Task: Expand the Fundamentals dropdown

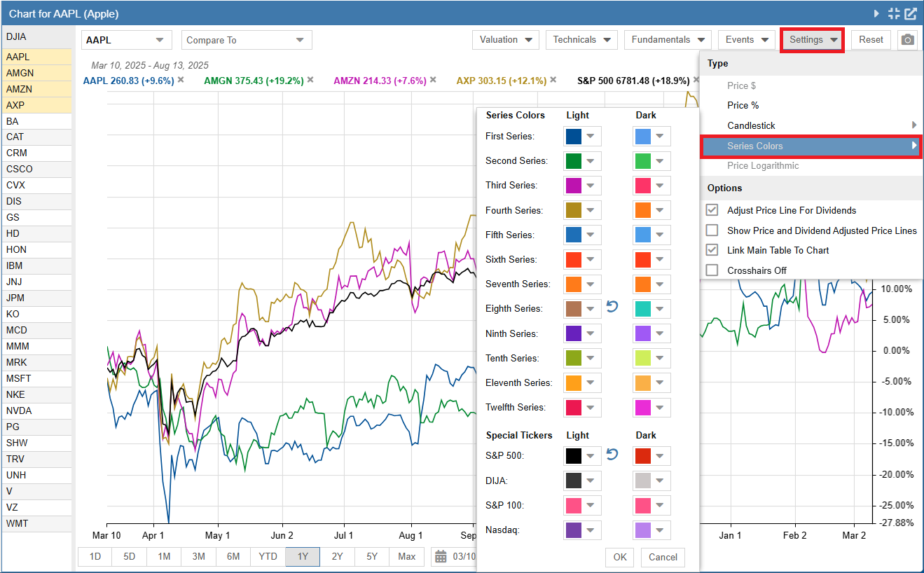Action: [x=668, y=40]
